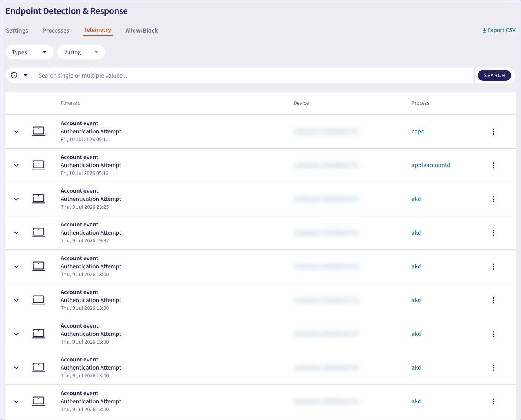Image resolution: width=521 pixels, height=420 pixels.
Task: Click the laptop icon in the appleaccountd row
Action: coord(38,165)
